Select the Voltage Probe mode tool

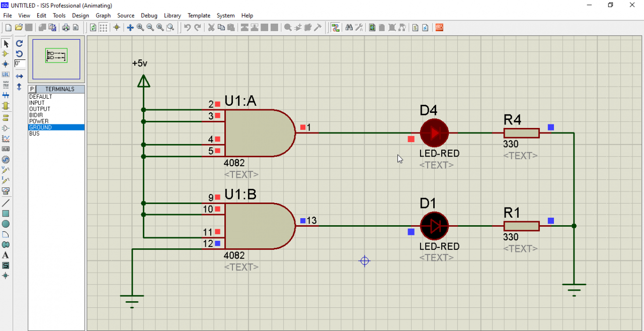point(6,170)
